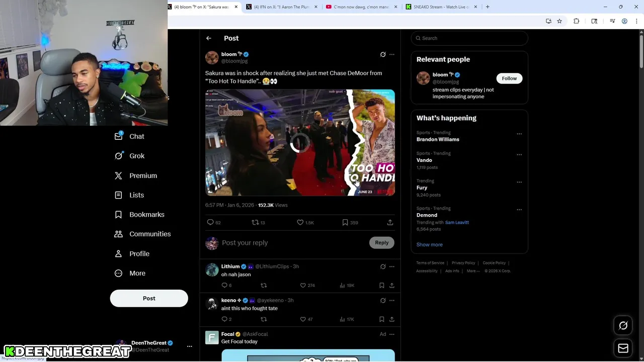Share Lithium's comment

pyautogui.click(x=392, y=285)
